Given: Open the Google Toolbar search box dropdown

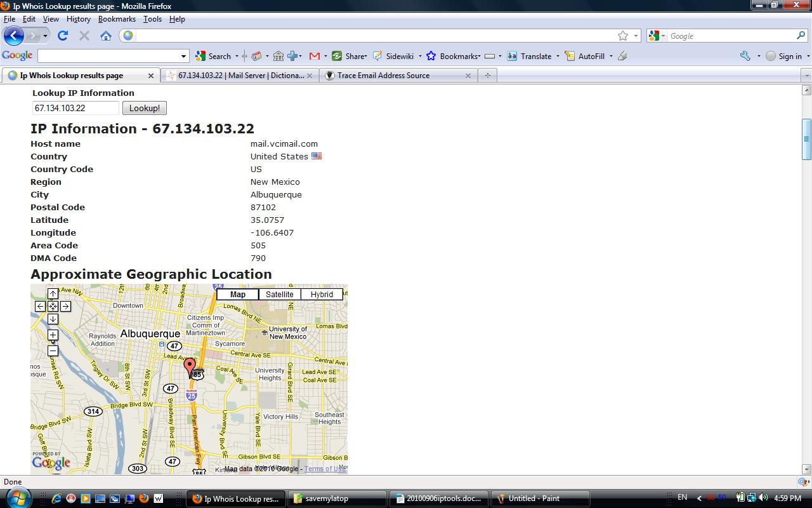Looking at the screenshot, I should (x=184, y=56).
